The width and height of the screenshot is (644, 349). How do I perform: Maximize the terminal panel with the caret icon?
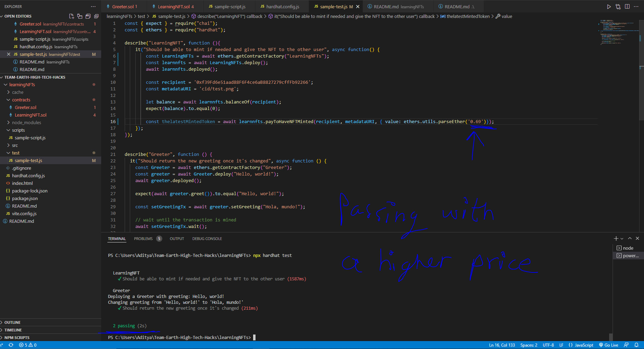point(630,238)
